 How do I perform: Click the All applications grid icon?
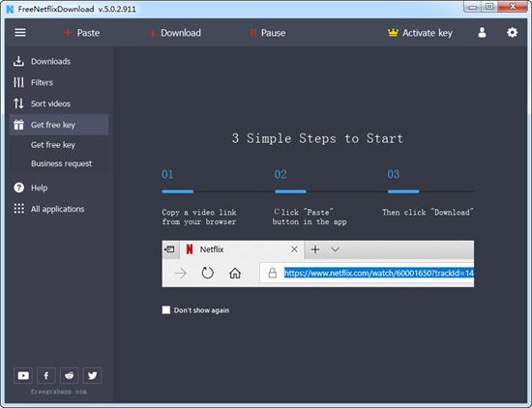(x=18, y=209)
